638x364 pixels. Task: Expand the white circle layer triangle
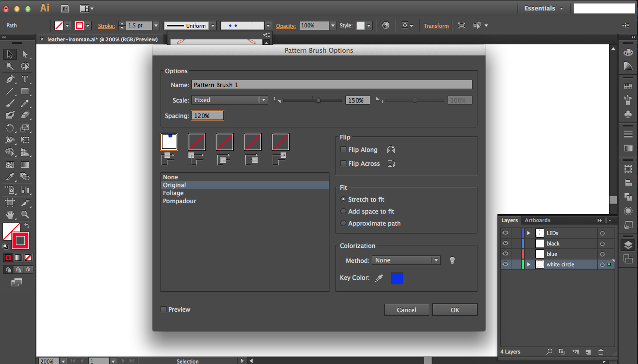(x=529, y=264)
